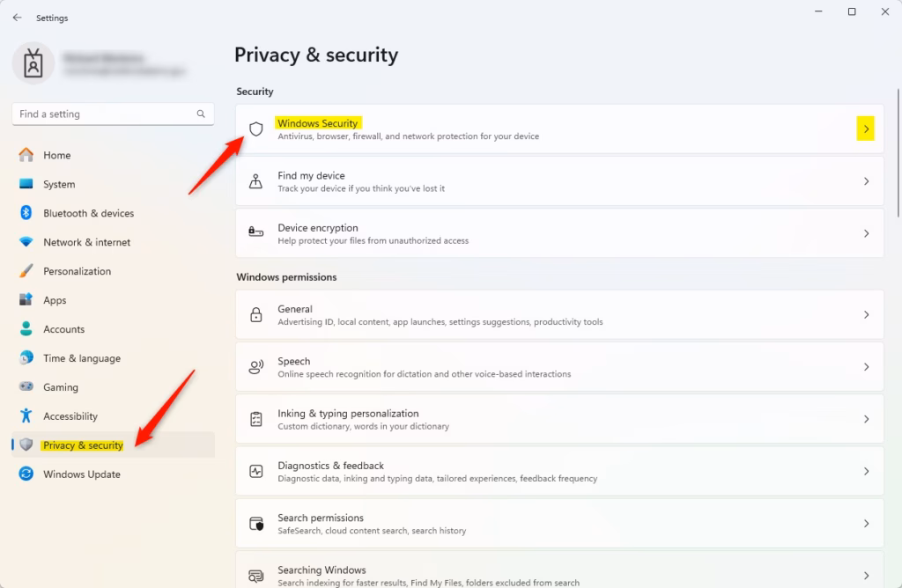Click the back arrow in Settings

pos(18,18)
